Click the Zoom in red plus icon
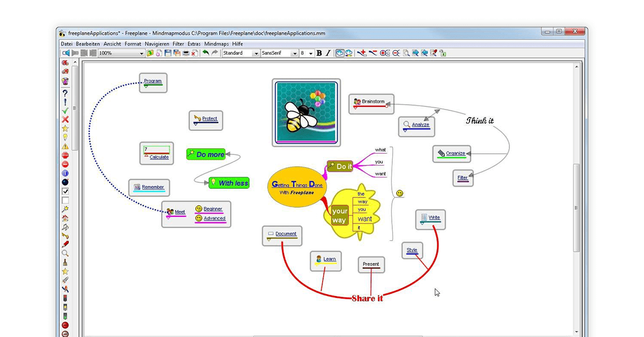 [x=385, y=53]
